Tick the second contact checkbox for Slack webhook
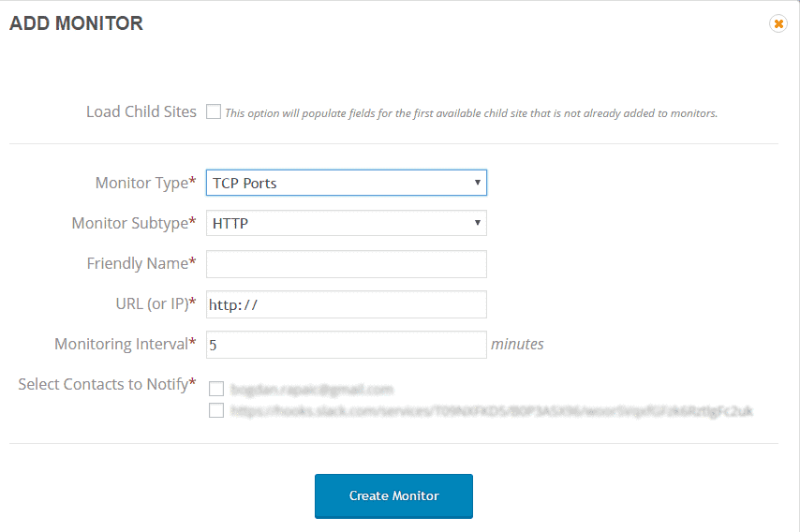This screenshot has width=800, height=532. 216,410
